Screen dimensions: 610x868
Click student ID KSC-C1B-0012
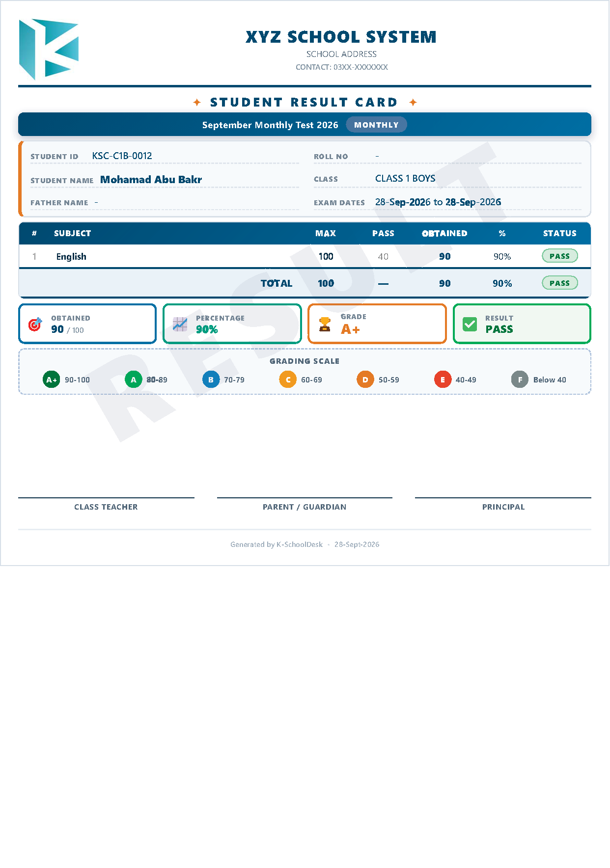tap(122, 156)
